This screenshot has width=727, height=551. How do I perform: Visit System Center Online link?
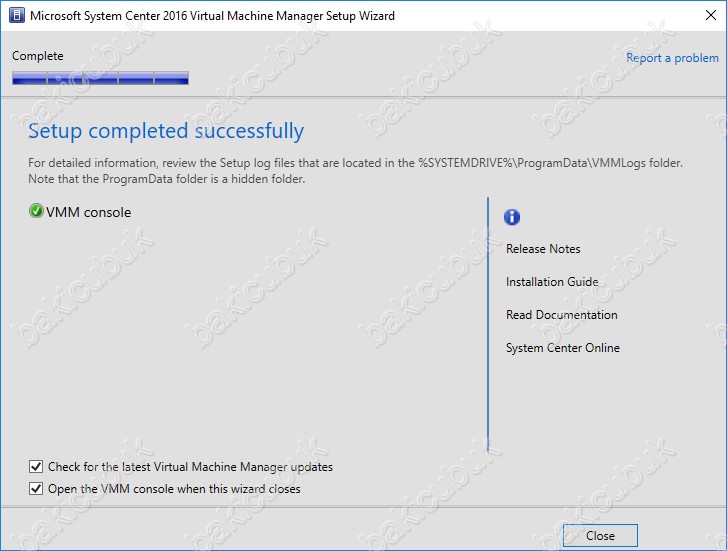click(562, 348)
